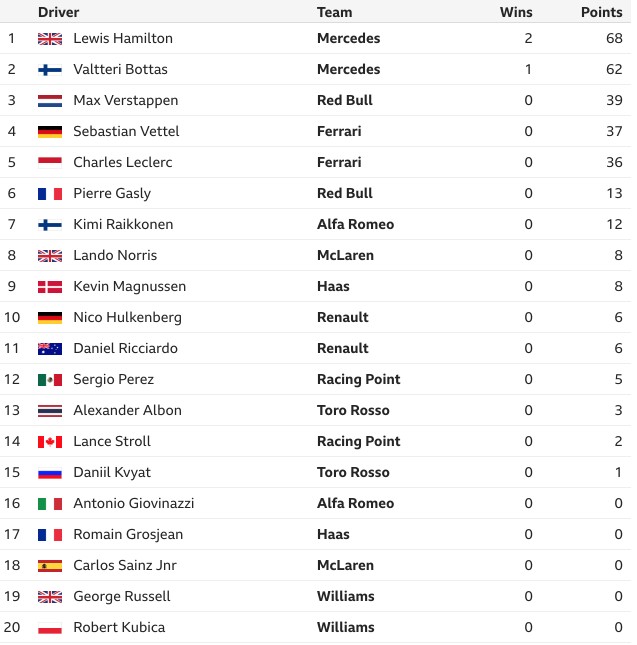Click the Thai flag beside Alexander Albon
This screenshot has width=637, height=645.
point(50,411)
